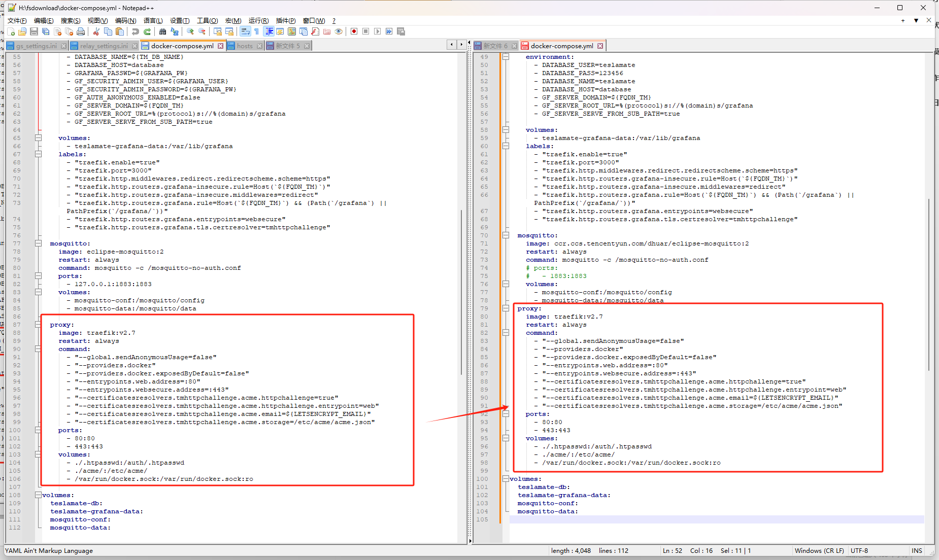
Task: Toggle word wrap in the toolbar
Action: click(x=245, y=31)
